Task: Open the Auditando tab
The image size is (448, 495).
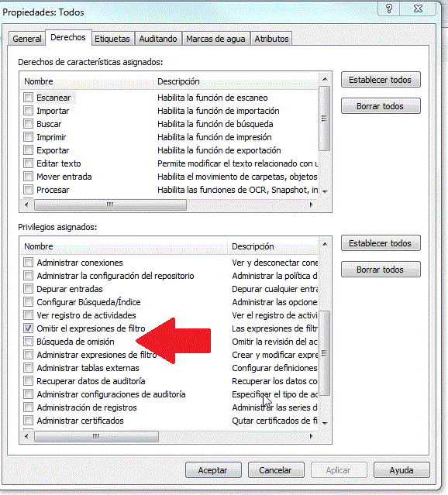Action: (x=158, y=39)
